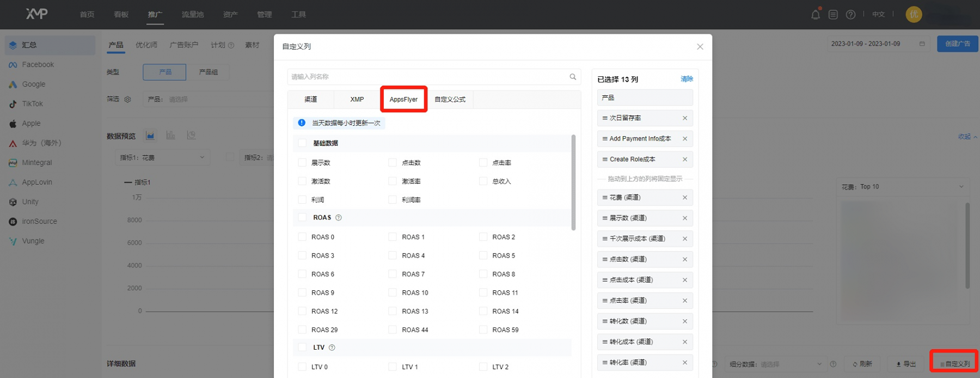
Task: Switch to the AppsFlyer tab
Action: tap(403, 100)
